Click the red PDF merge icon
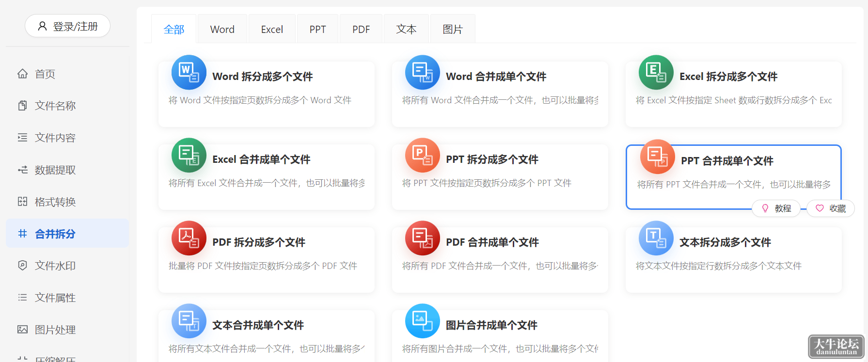 [423, 238]
